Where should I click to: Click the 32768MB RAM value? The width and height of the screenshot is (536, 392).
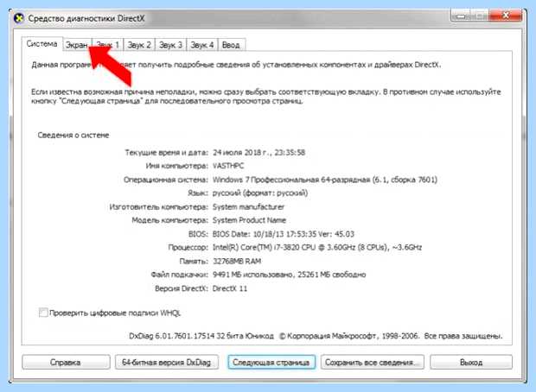pyautogui.click(x=237, y=262)
